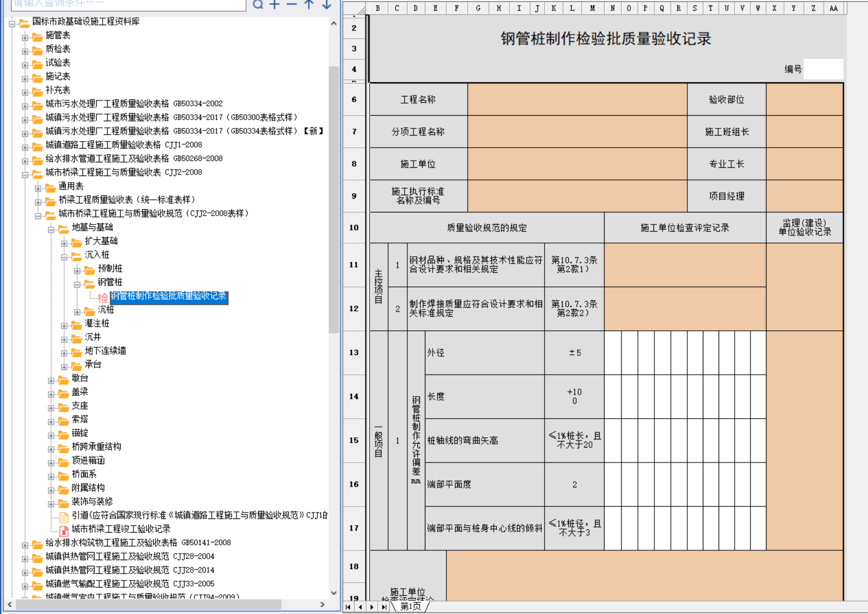Select 城镇燃气输配工程施工及验收规范 CJJ33-2005 item
This screenshot has height=614, width=868.
[x=130, y=584]
